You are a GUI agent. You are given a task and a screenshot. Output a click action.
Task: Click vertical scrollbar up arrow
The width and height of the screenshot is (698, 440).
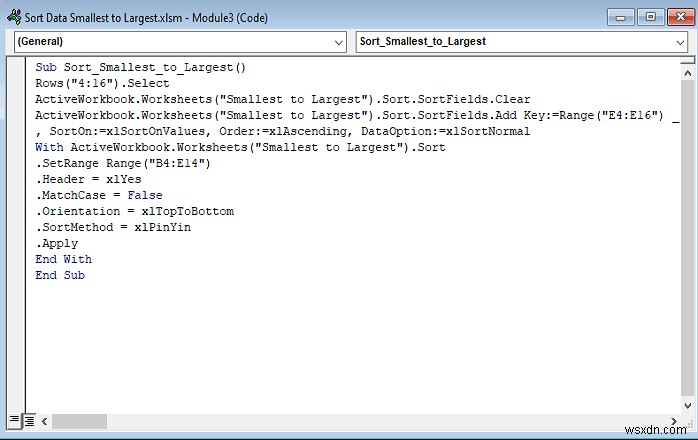click(x=688, y=73)
